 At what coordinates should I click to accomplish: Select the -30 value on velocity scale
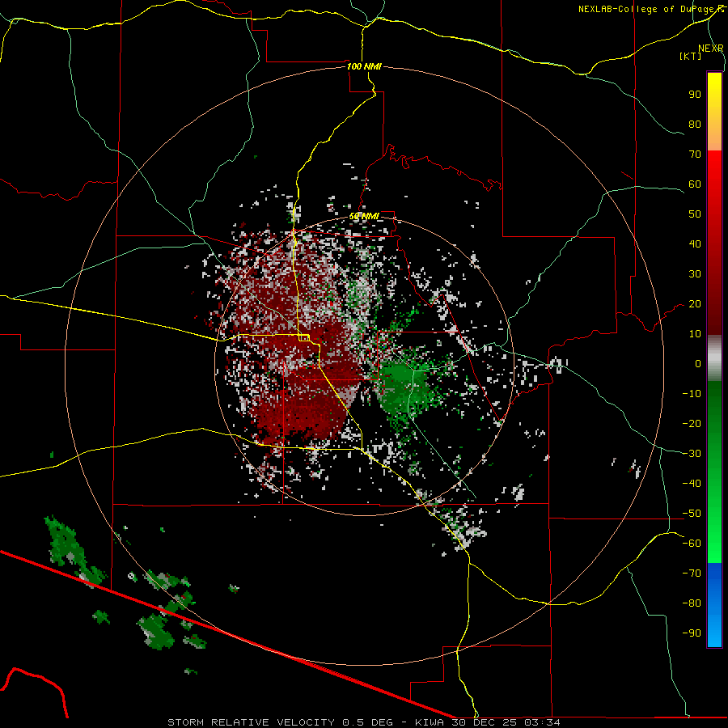pos(692,454)
